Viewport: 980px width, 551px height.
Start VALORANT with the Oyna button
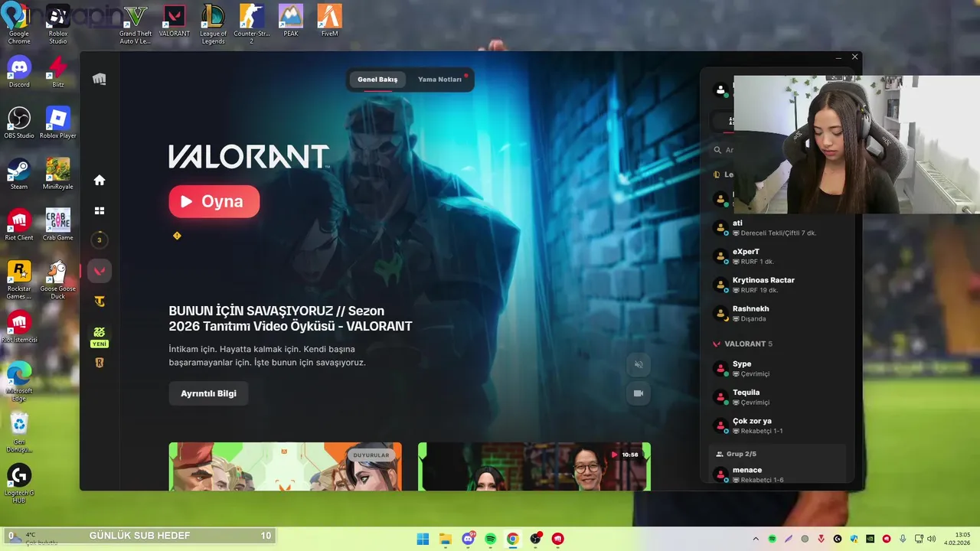pyautogui.click(x=214, y=201)
